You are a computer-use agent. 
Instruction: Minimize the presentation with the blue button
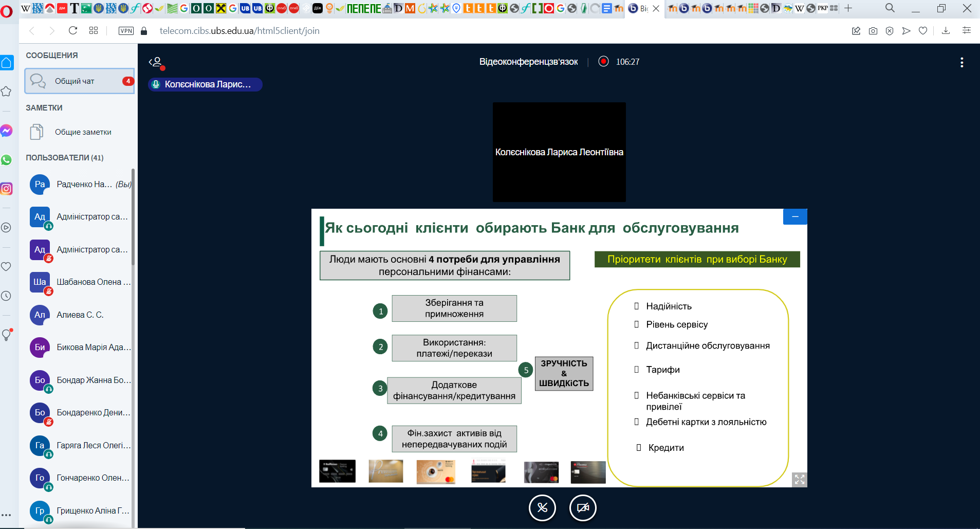tap(794, 217)
